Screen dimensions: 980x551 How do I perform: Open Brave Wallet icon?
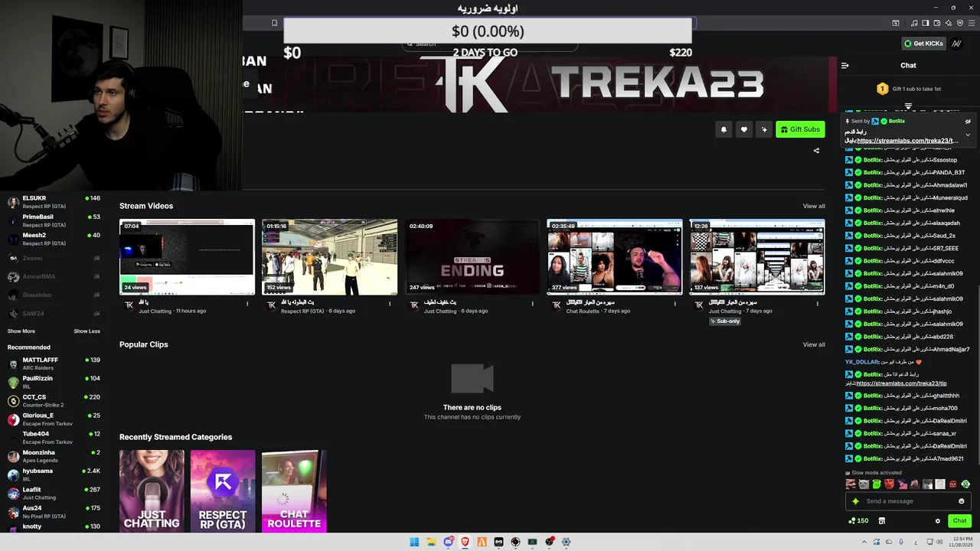(x=936, y=23)
